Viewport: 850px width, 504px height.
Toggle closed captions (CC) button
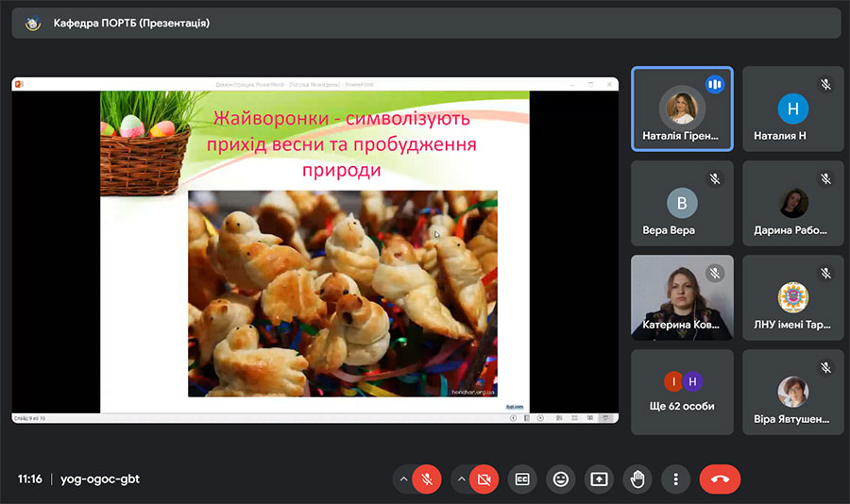point(522,479)
